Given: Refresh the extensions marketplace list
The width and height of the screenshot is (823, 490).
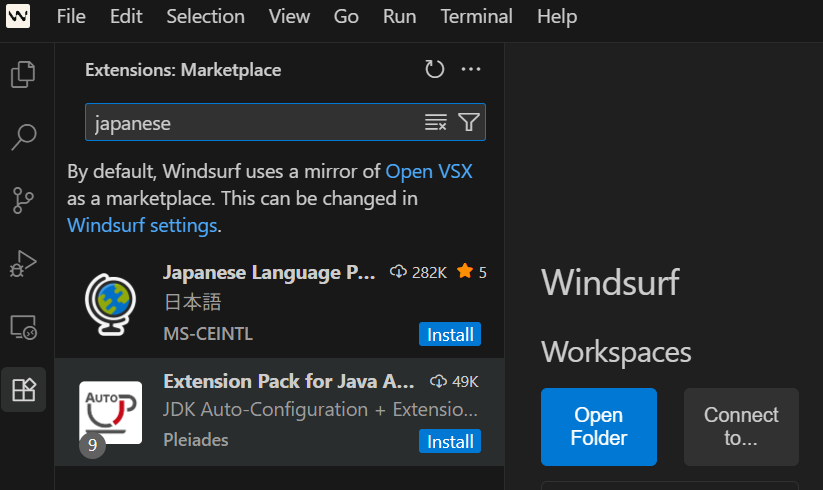Looking at the screenshot, I should click(435, 69).
